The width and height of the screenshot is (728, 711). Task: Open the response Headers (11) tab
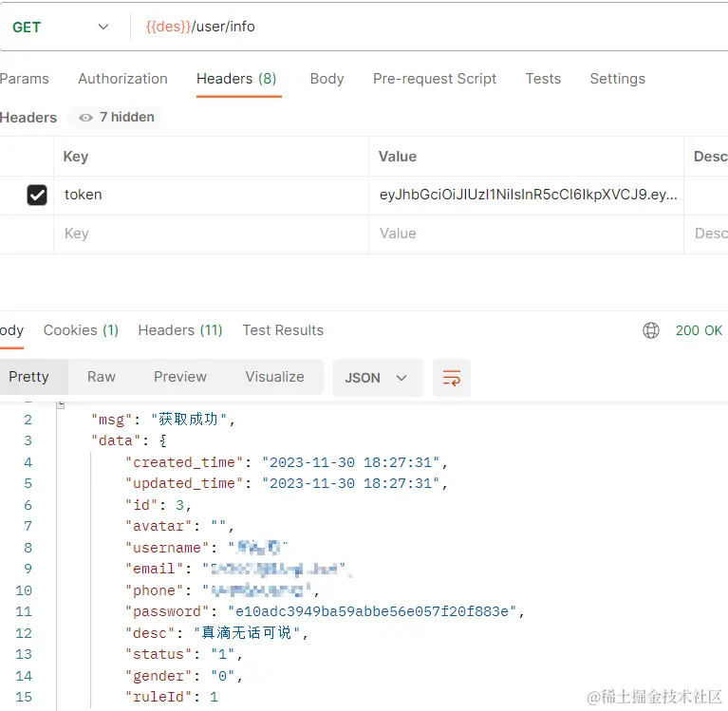point(180,330)
